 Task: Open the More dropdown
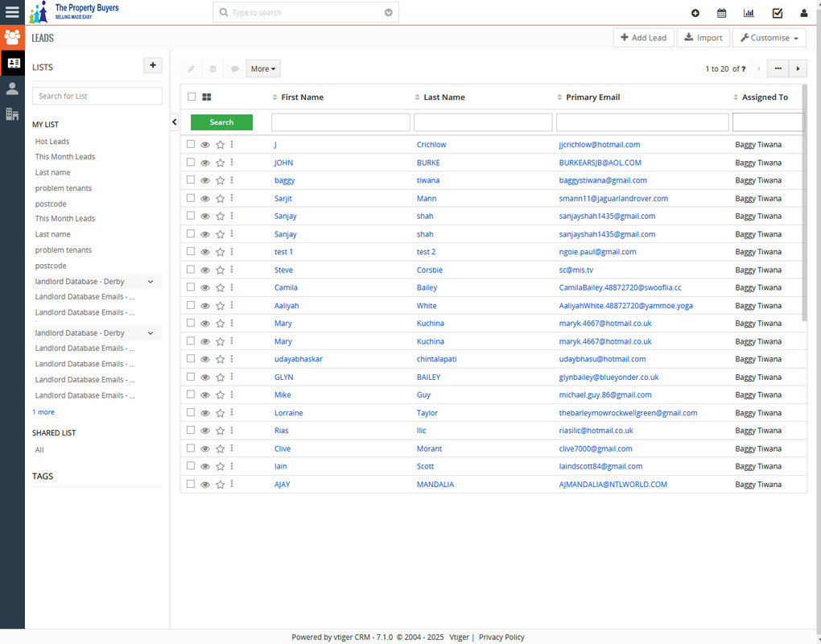pos(263,69)
